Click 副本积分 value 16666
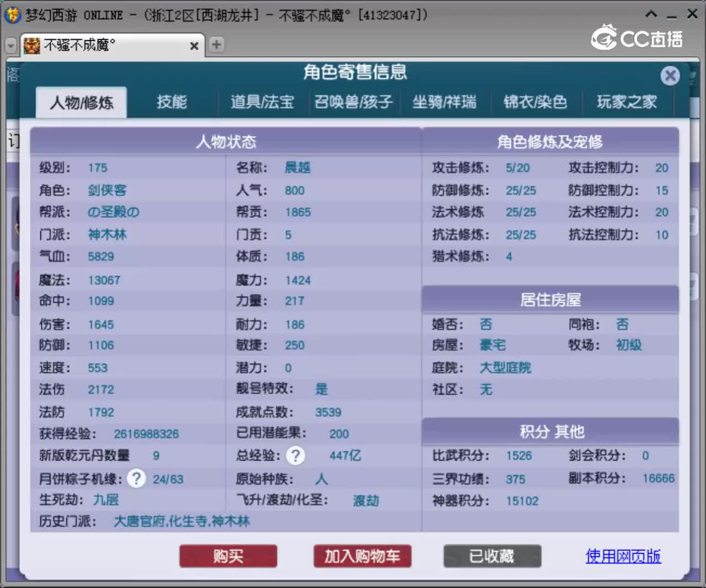 (659, 478)
